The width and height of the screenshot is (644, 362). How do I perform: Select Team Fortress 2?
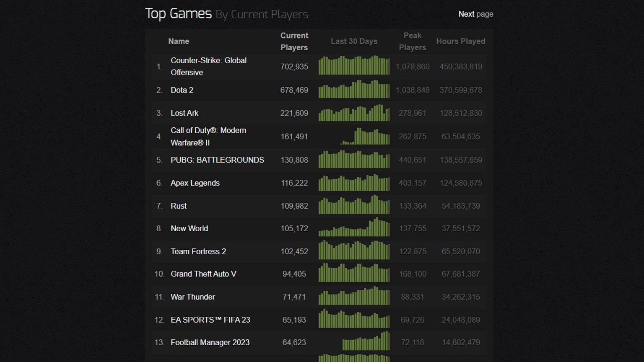click(198, 251)
